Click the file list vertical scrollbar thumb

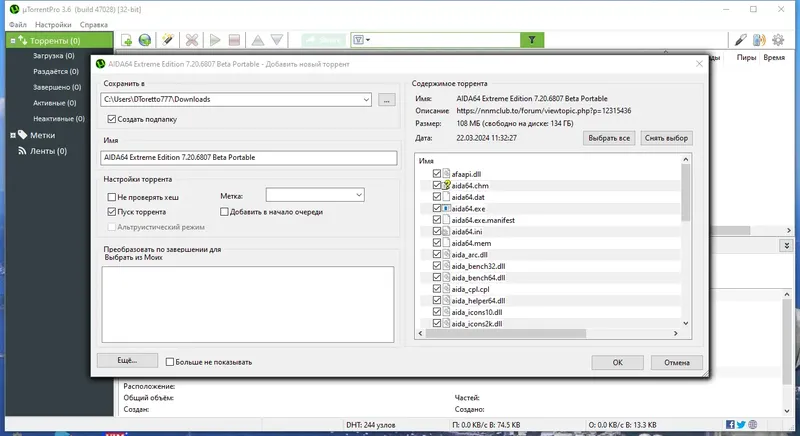tap(686, 193)
